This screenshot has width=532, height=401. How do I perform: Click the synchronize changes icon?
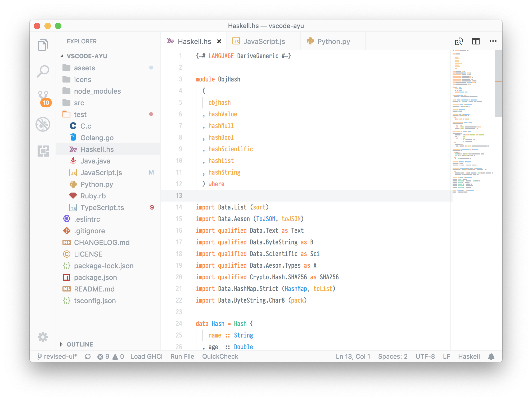pyautogui.click(x=88, y=357)
